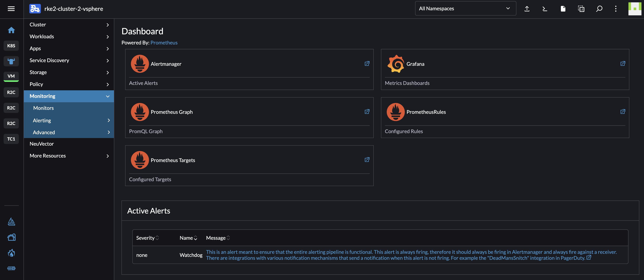Open Alertmanager external link icon
Image resolution: width=644 pixels, height=280 pixels.
367,63
